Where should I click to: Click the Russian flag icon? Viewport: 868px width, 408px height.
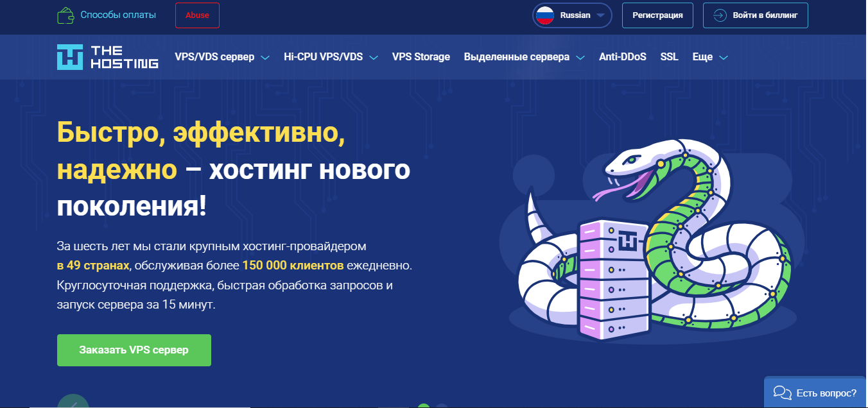pos(545,15)
